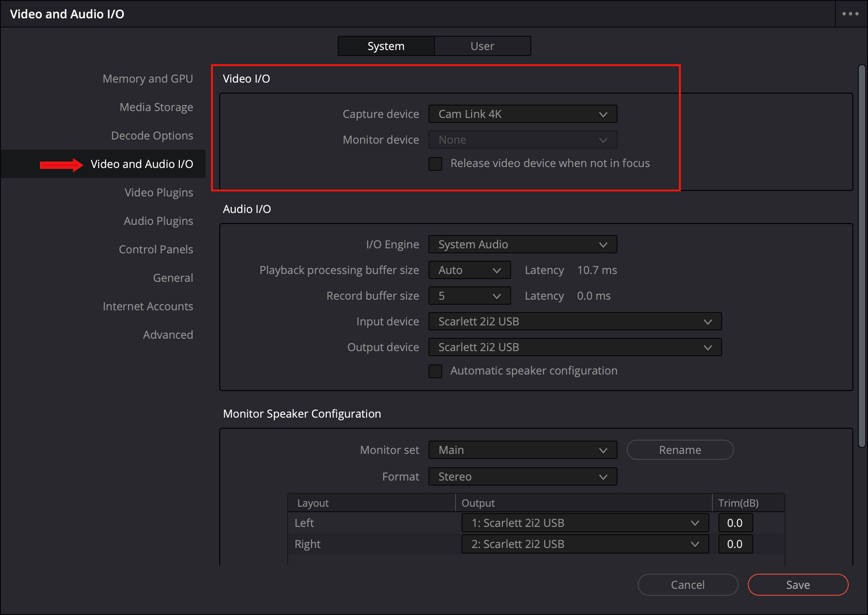Go to Media Storage preferences

coord(156,107)
